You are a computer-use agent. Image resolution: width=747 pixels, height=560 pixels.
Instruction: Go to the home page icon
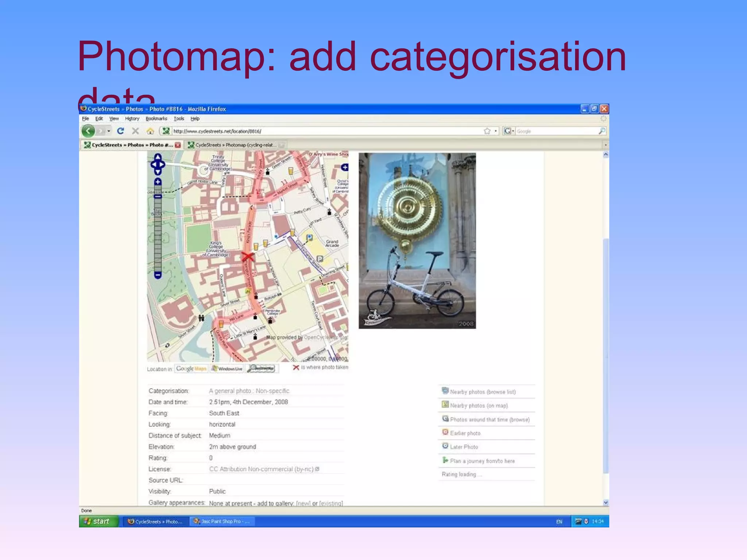[x=150, y=131]
